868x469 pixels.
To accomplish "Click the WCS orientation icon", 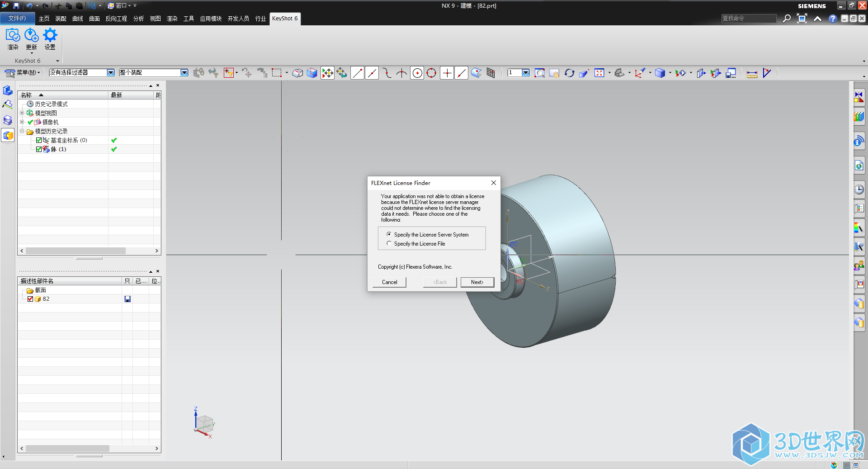I will pyautogui.click(x=639, y=73).
